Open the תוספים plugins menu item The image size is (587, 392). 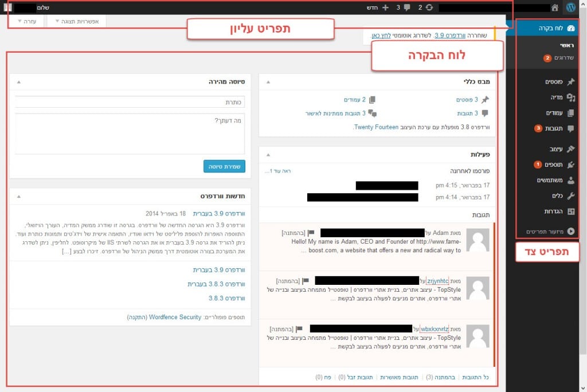554,164
